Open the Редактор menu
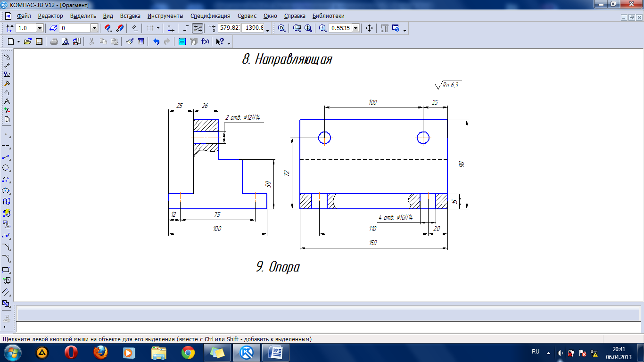This screenshot has height=362, width=644. (x=50, y=16)
